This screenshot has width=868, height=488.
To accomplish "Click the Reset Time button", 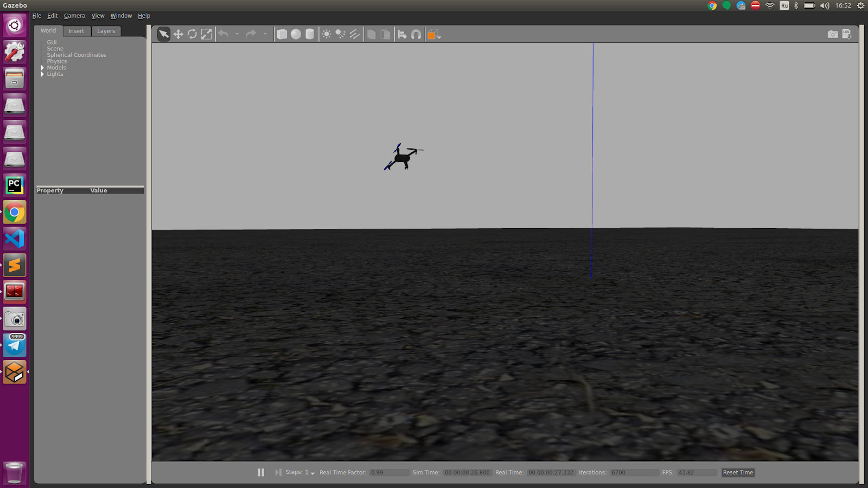I will pyautogui.click(x=738, y=472).
